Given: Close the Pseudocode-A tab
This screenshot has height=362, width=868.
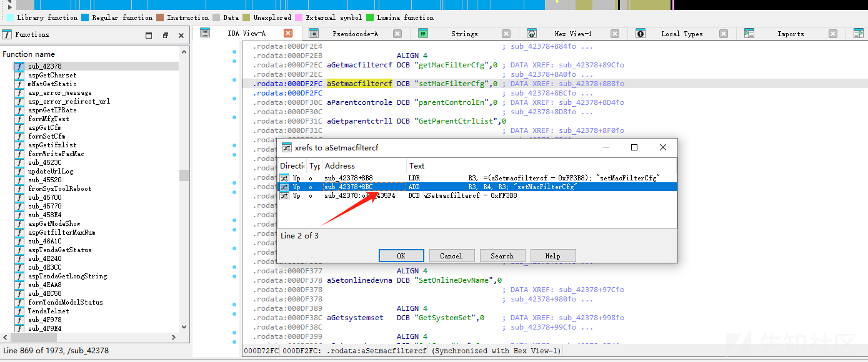Looking at the screenshot, I should coord(397,34).
